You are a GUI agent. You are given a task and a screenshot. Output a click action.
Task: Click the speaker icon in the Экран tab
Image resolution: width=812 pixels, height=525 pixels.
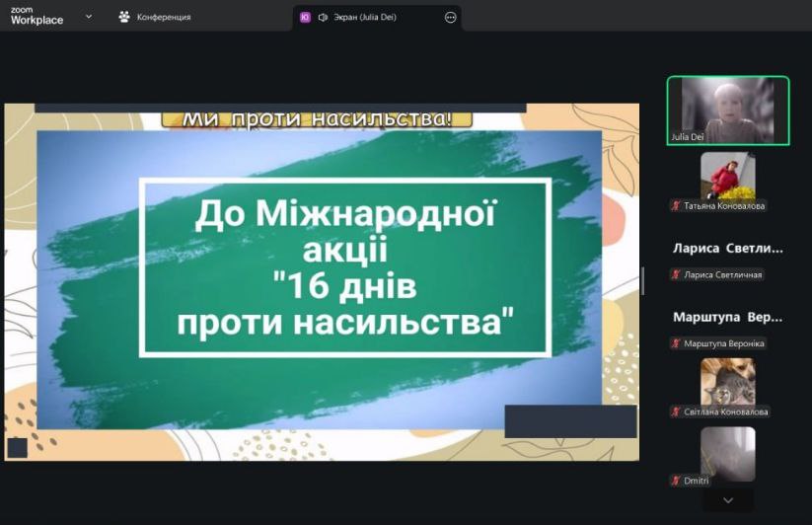324,17
